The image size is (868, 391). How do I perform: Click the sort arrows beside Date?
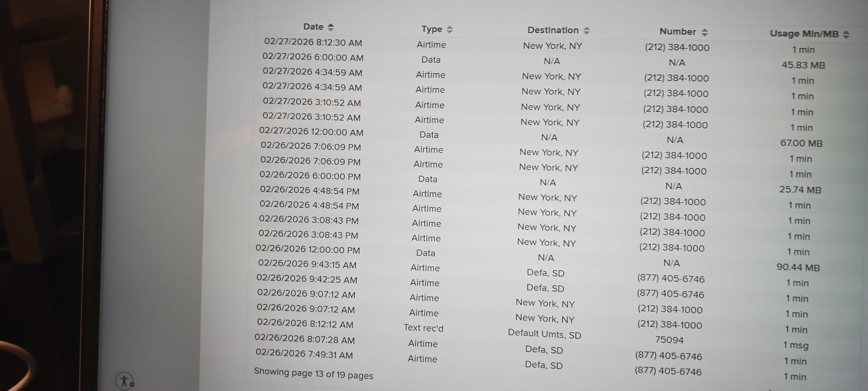point(331,27)
